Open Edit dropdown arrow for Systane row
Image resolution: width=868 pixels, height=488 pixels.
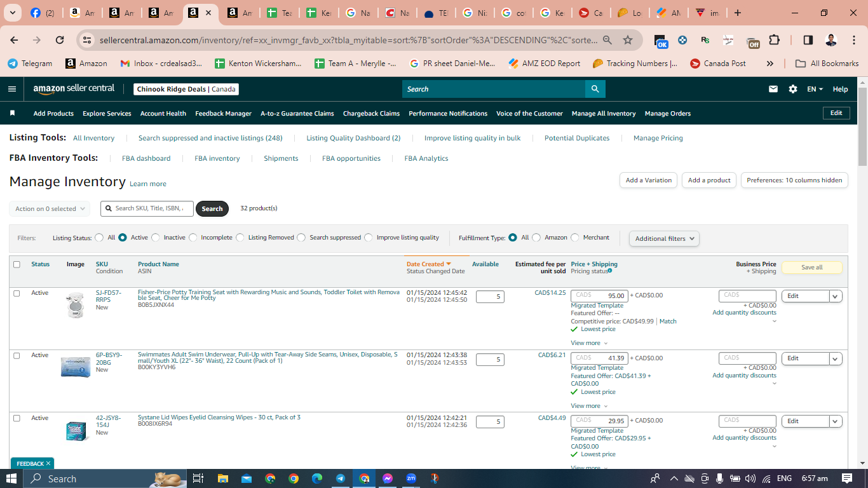pyautogui.click(x=836, y=421)
